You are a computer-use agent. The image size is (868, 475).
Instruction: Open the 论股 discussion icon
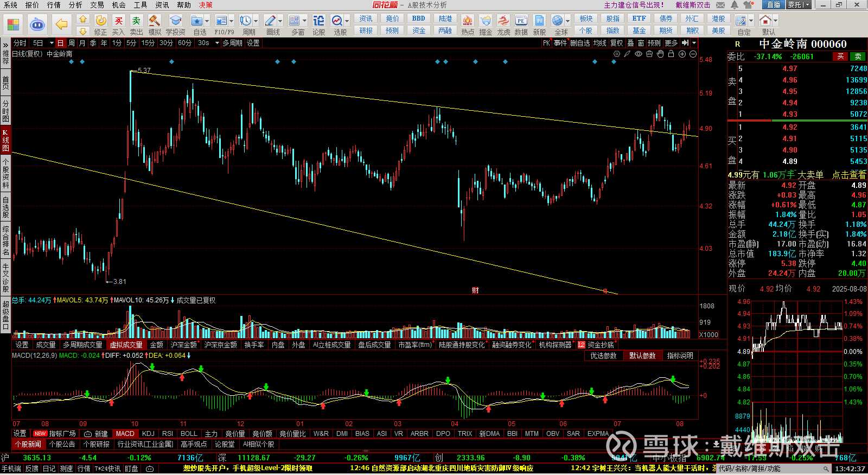[318, 25]
